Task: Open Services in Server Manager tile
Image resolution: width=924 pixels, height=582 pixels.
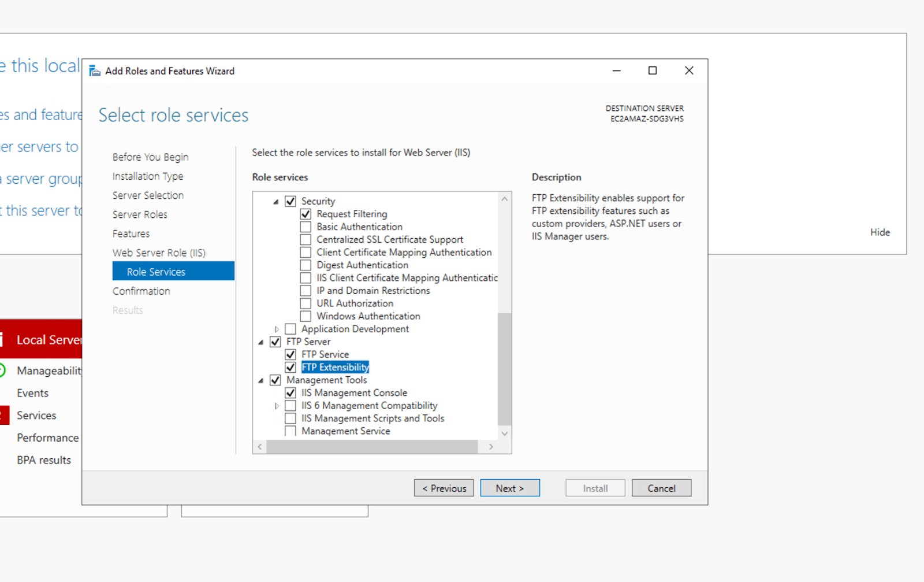Action: click(x=36, y=416)
